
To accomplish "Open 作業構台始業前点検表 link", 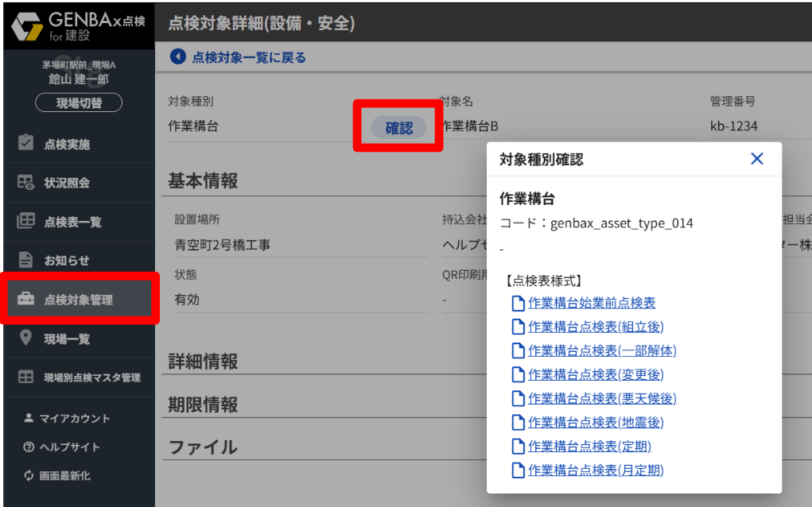I will pos(591,303).
